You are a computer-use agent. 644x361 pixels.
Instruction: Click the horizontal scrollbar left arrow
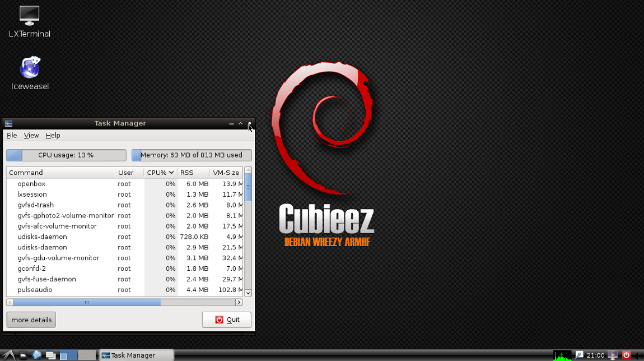10,302
